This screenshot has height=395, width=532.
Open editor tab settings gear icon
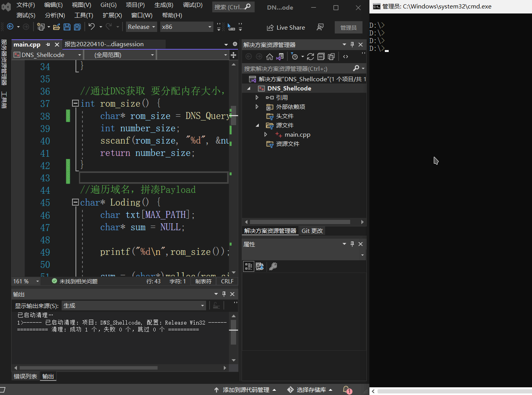click(x=235, y=44)
